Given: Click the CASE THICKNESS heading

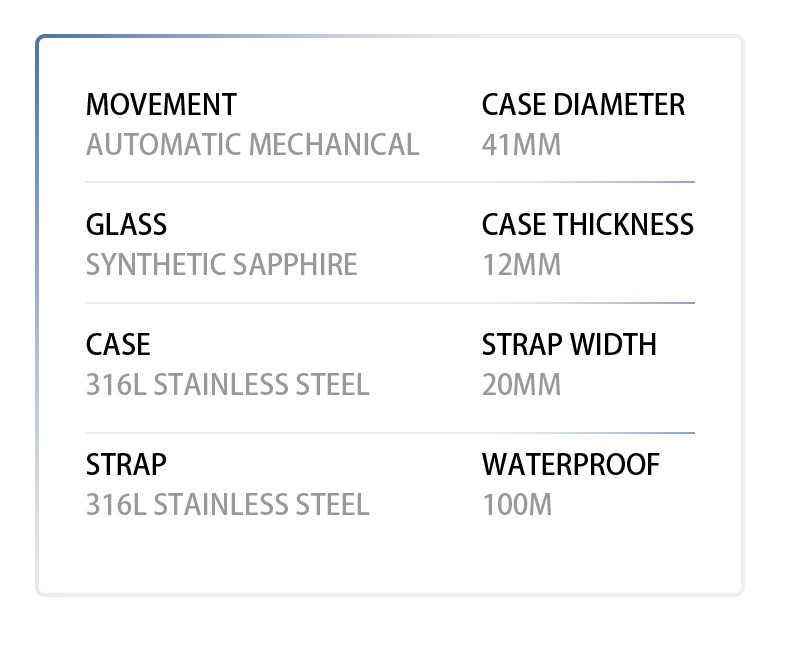Looking at the screenshot, I should click(x=587, y=225).
